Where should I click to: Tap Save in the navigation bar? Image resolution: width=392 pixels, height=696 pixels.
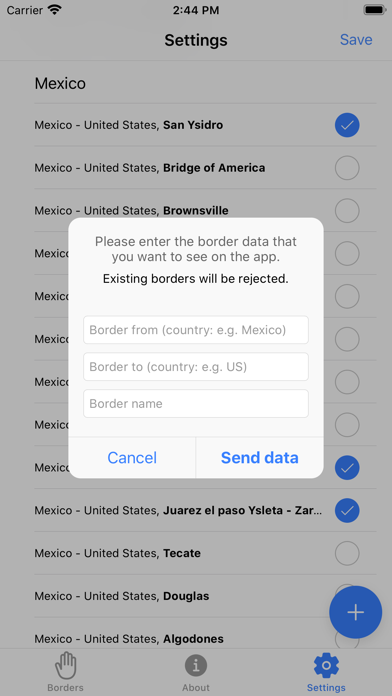tap(356, 40)
